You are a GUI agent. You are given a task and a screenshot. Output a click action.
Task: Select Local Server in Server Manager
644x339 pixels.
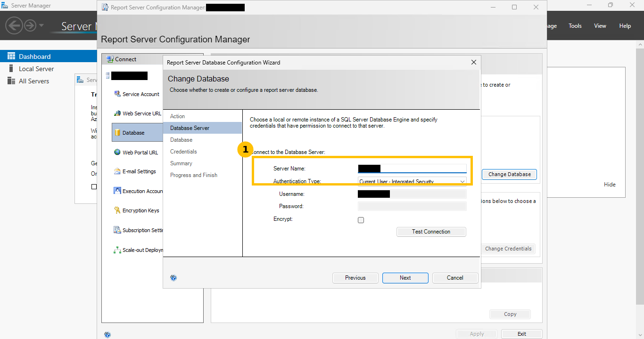pyautogui.click(x=36, y=69)
